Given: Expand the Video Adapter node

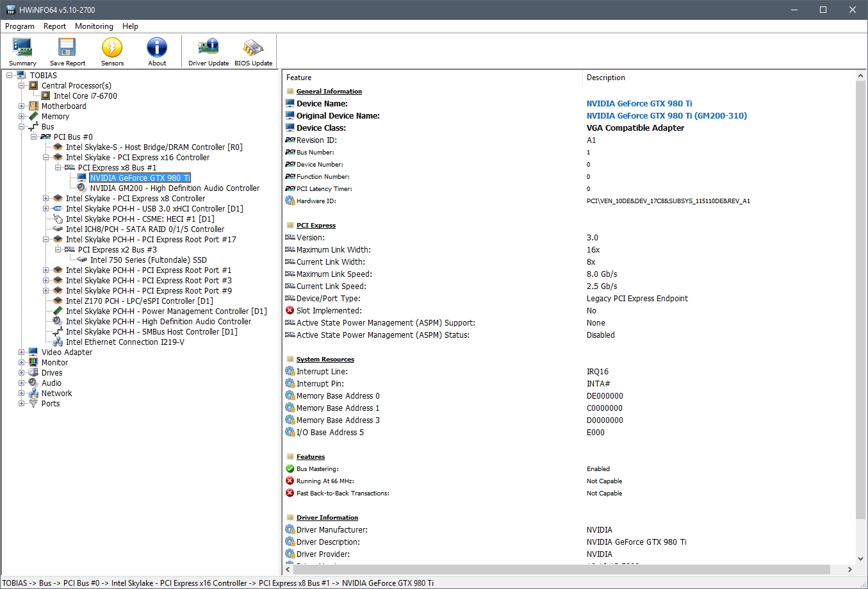Looking at the screenshot, I should coord(22,353).
